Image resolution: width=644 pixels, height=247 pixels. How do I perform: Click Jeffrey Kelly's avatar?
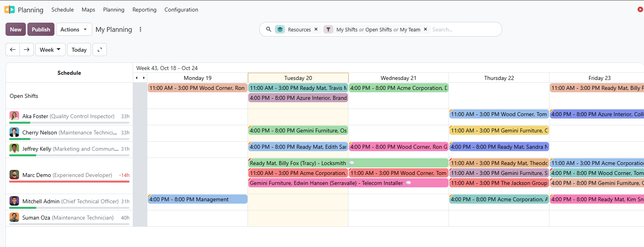14,149
